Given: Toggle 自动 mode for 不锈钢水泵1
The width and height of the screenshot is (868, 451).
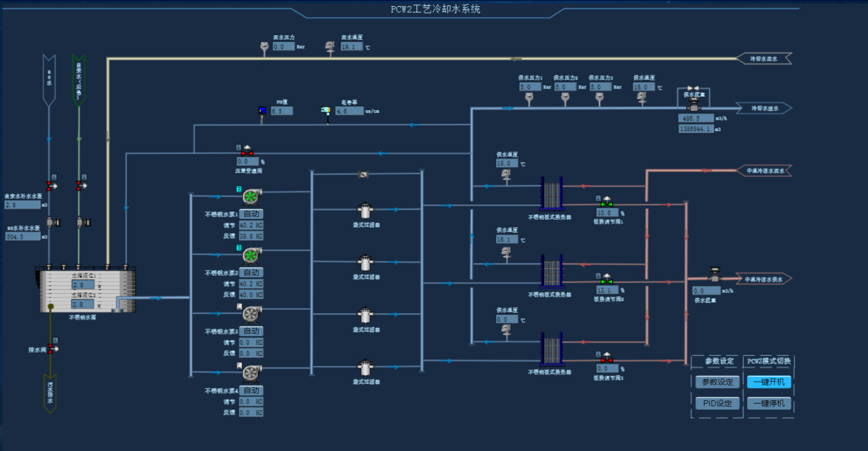Looking at the screenshot, I should click(x=251, y=214).
